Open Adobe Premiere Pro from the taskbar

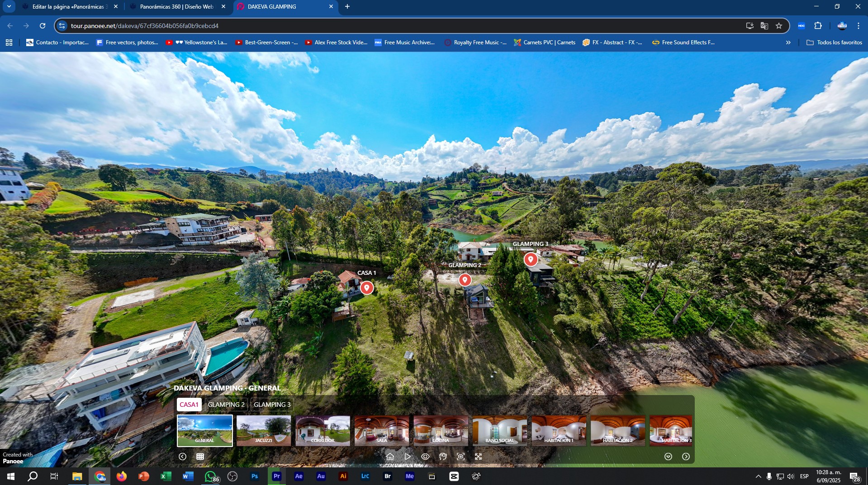(x=276, y=476)
